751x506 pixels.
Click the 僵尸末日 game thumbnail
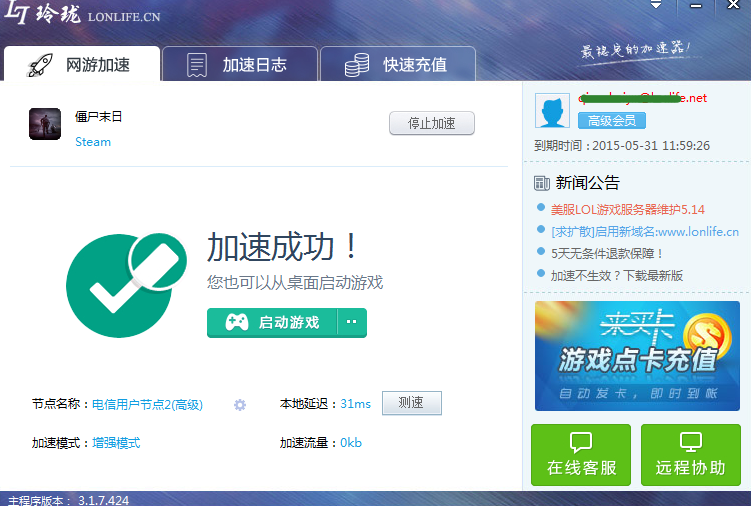pyautogui.click(x=45, y=124)
